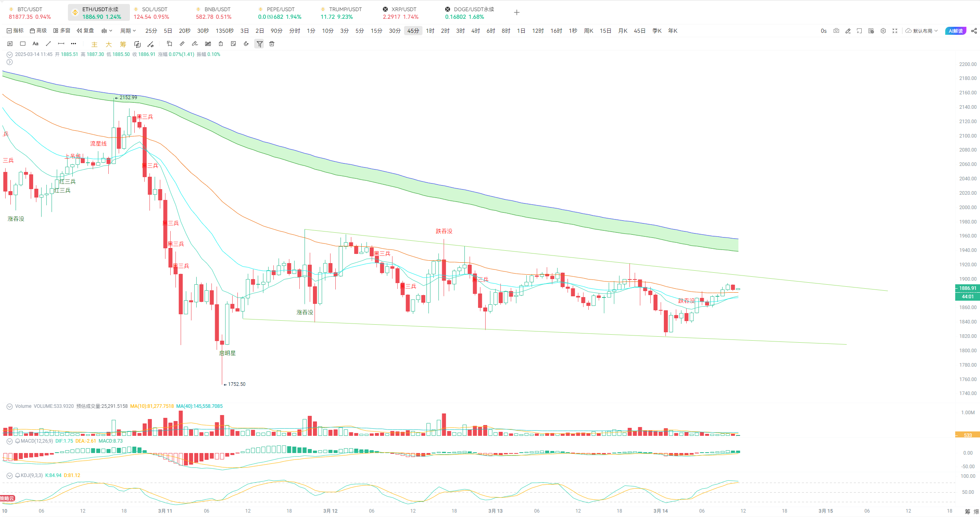980x517 pixels.
Task: Start 复盘 replay mode
Action: click(x=85, y=31)
